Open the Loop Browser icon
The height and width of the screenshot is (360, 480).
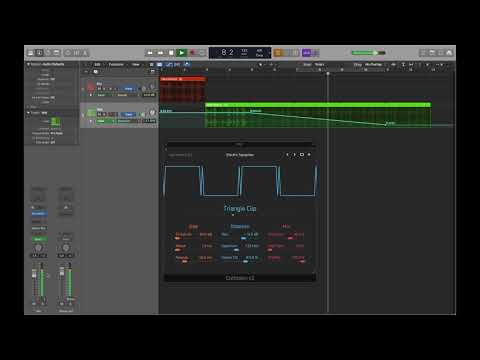tap(440, 53)
